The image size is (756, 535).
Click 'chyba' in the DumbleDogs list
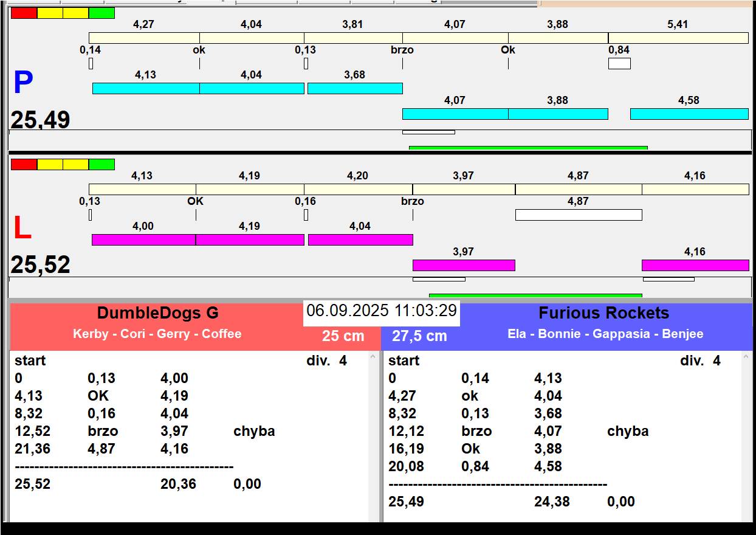coord(254,431)
